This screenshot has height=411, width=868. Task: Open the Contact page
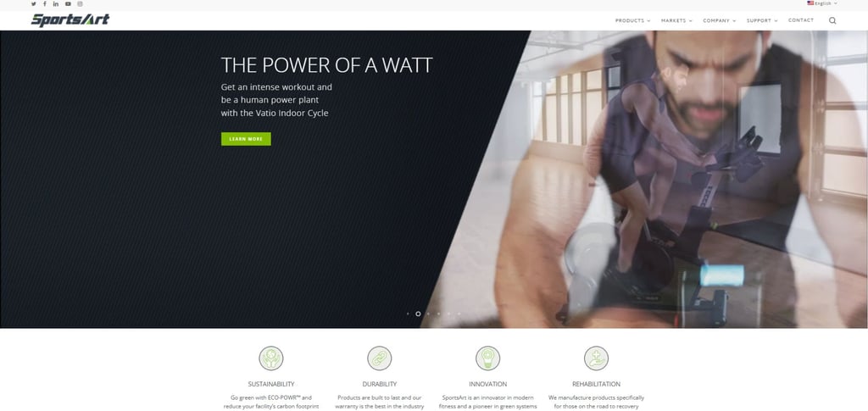point(801,20)
